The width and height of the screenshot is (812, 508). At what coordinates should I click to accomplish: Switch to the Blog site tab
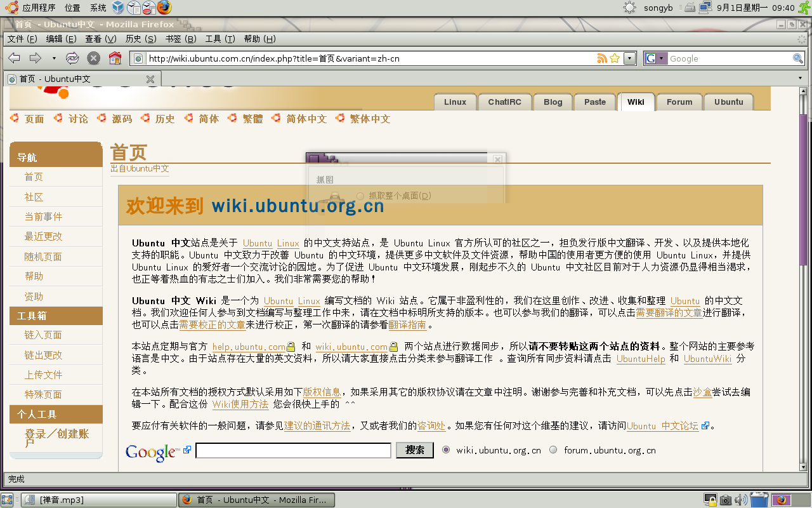pyautogui.click(x=553, y=102)
